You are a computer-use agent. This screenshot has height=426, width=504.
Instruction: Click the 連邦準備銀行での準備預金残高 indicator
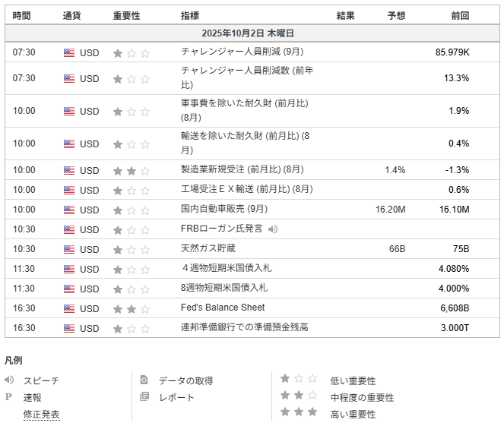pyautogui.click(x=244, y=327)
